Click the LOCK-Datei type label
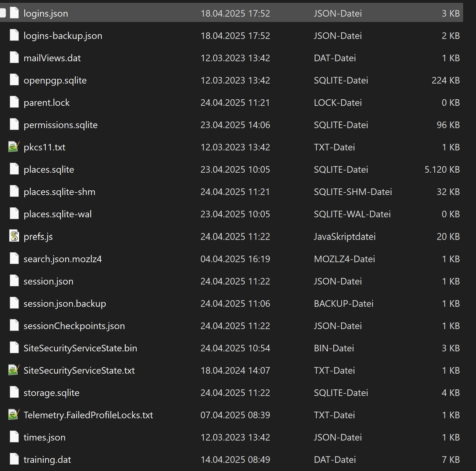The width and height of the screenshot is (476, 471). pos(338,102)
